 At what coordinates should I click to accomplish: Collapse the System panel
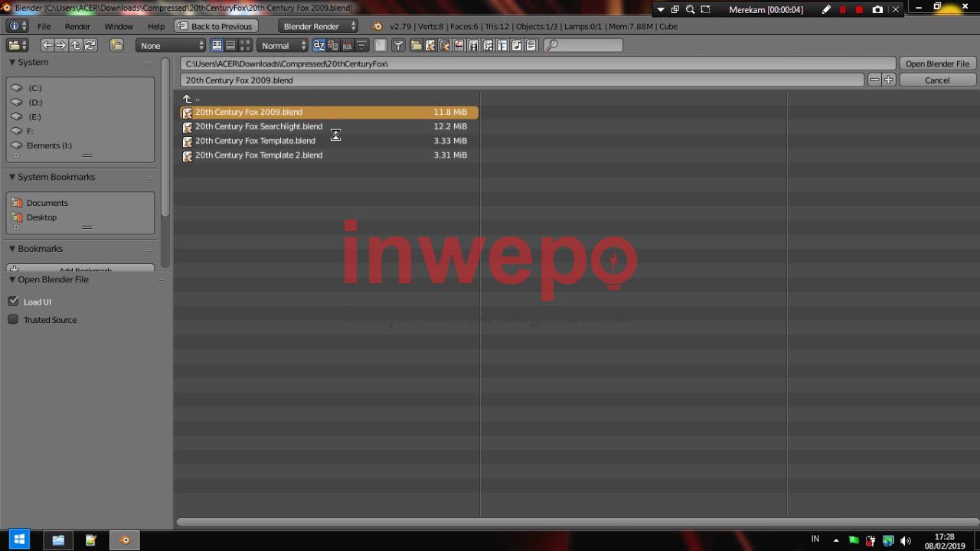click(x=12, y=62)
